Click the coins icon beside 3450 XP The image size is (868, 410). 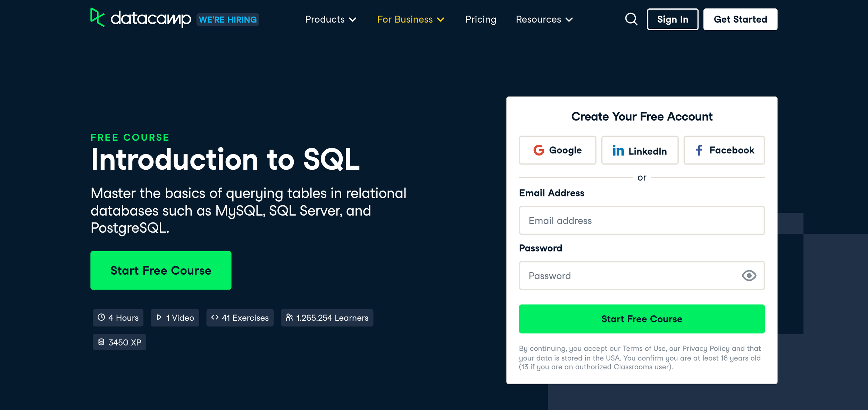pyautogui.click(x=101, y=342)
